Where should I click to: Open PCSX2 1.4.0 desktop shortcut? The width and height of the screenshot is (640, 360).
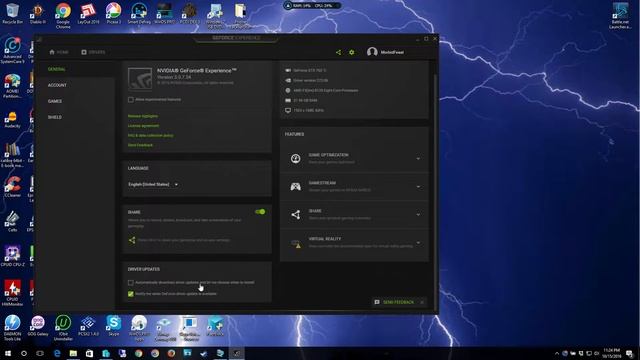[x=88, y=325]
